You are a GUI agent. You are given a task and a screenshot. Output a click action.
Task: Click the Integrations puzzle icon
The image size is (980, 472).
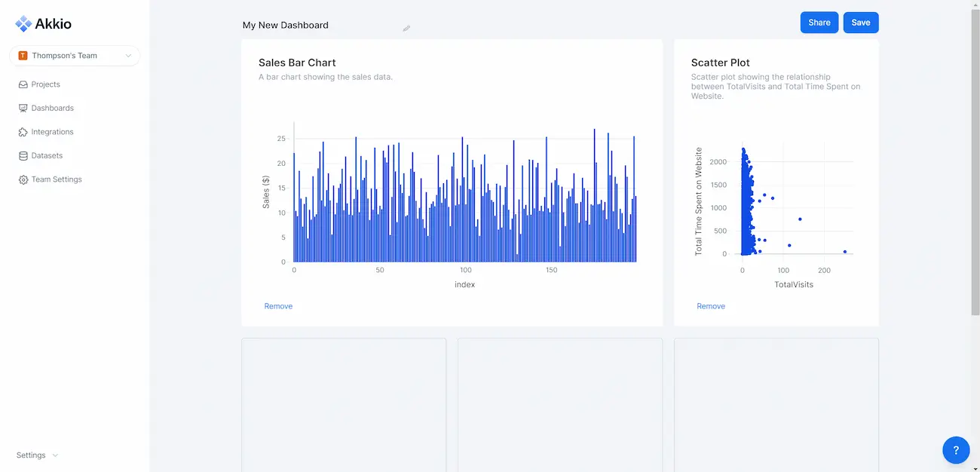point(23,132)
